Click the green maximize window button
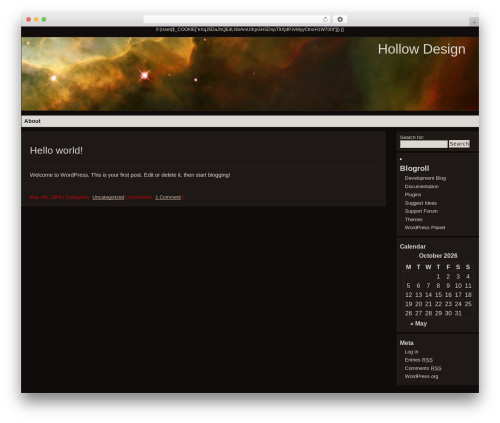Viewport: 500px width, 423px height. tap(44, 19)
